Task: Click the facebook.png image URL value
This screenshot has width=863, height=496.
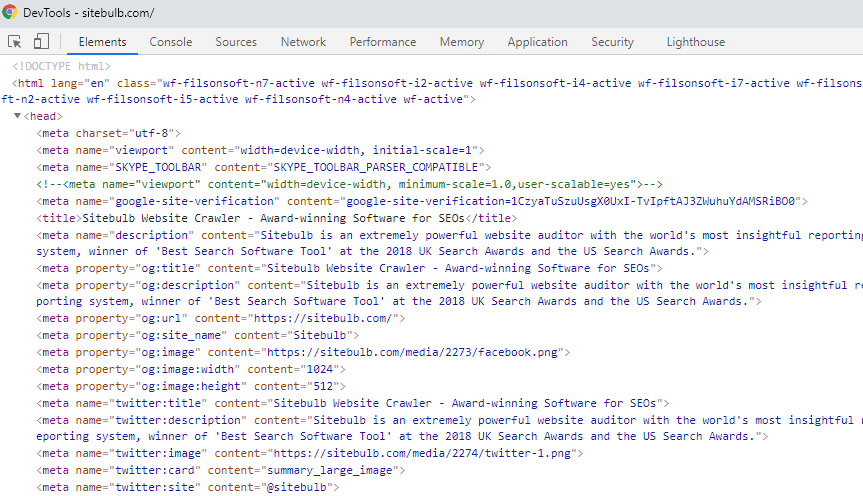Action: (412, 353)
